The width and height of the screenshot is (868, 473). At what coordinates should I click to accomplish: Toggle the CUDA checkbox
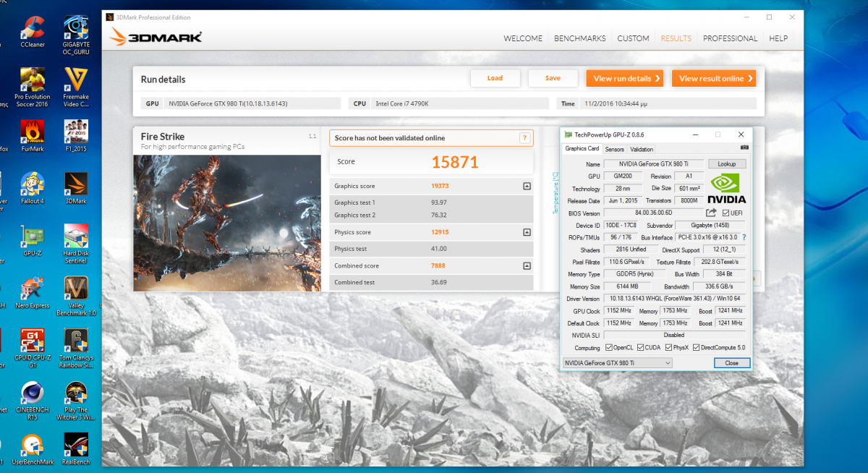pos(641,348)
